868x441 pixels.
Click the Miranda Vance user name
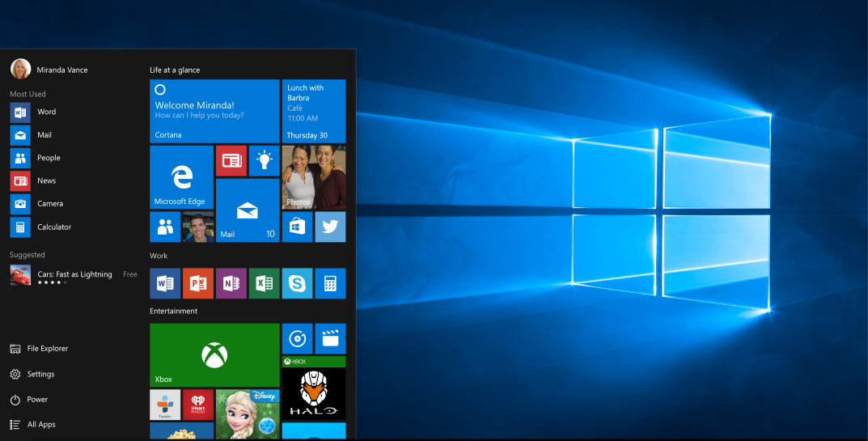[62, 70]
